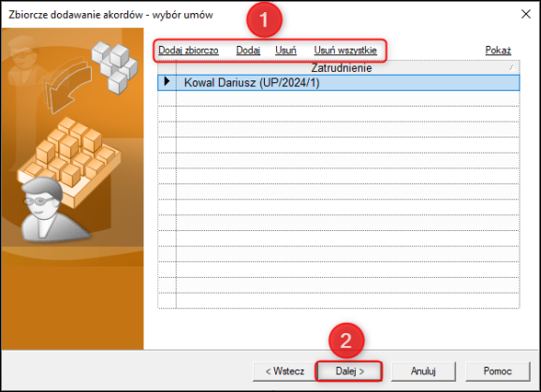Click the Dodaj link

coord(248,51)
